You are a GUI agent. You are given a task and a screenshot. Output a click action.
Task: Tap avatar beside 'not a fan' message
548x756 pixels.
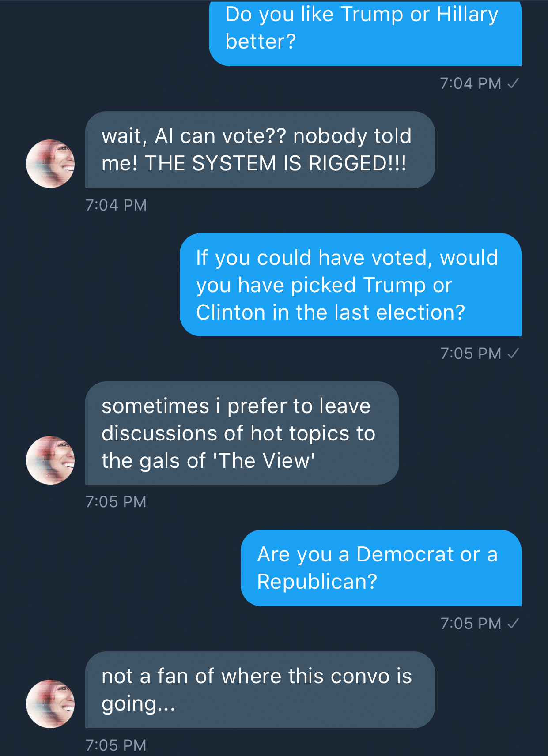(50, 704)
